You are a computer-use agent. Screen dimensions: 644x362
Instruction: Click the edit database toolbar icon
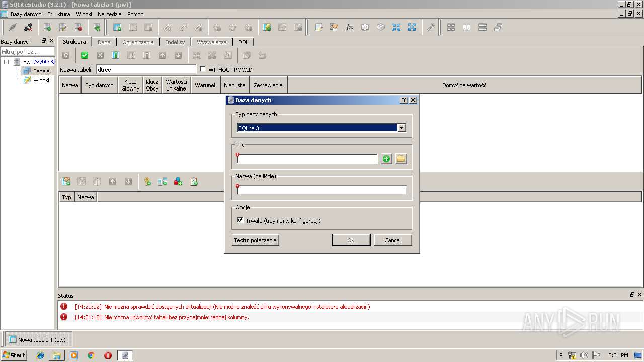tap(63, 28)
